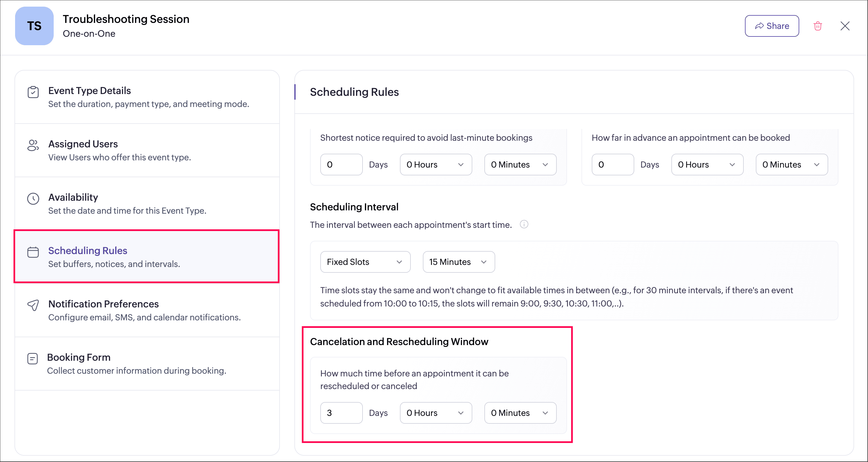Click the Availability clock icon
868x462 pixels.
(33, 199)
